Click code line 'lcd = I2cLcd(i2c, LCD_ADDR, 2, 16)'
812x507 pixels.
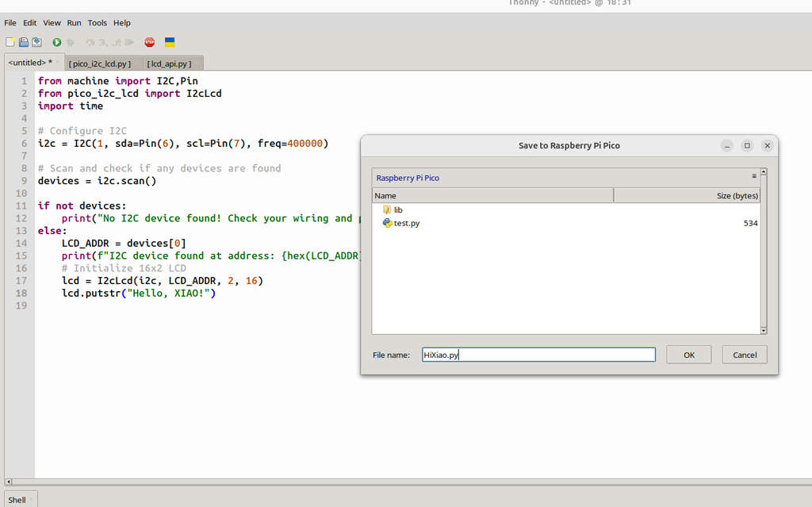coord(163,280)
